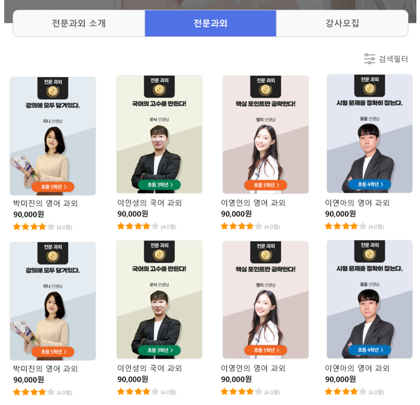Image resolution: width=420 pixels, height=405 pixels.
Task: Click the blue 초등 4학년 badge on 이연아's first-row card
Action: click(x=370, y=184)
